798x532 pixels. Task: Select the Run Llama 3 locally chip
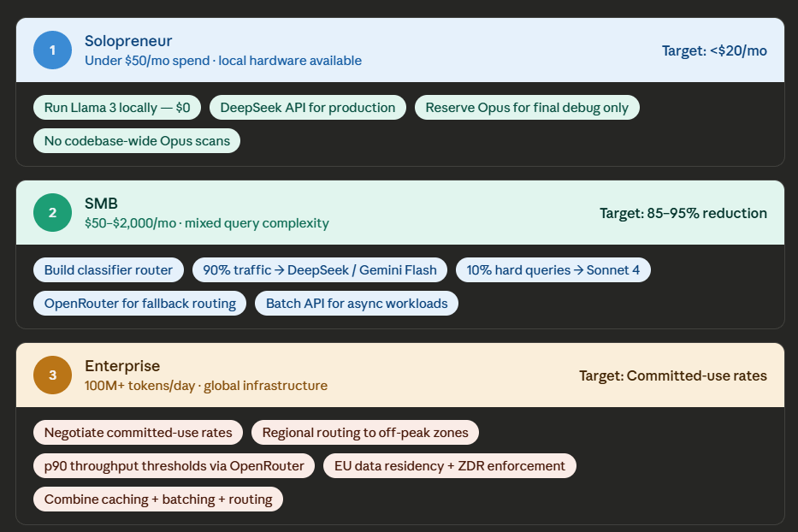[x=117, y=108]
